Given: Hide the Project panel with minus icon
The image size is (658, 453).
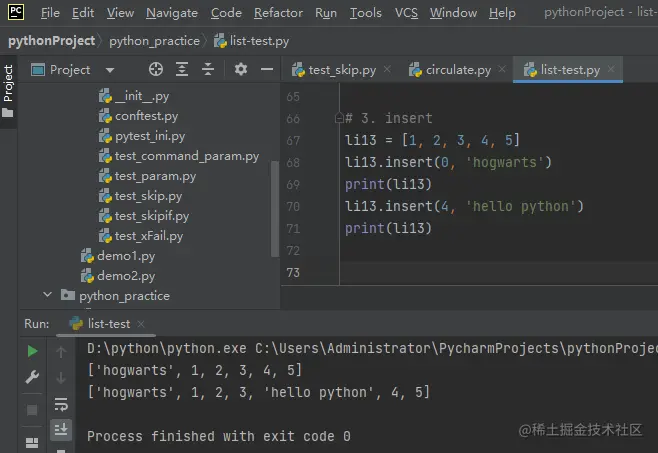Looking at the screenshot, I should tap(266, 69).
